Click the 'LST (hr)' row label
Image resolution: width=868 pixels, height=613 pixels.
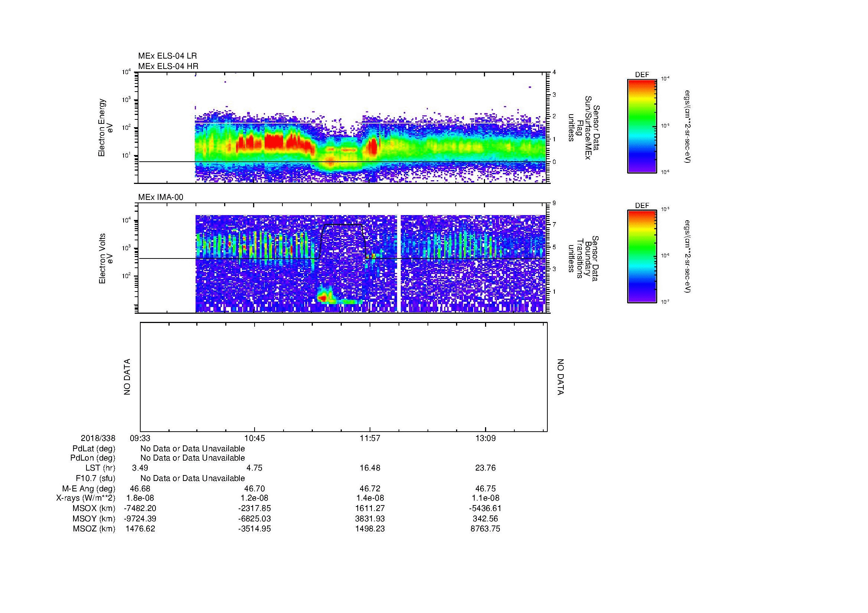point(100,468)
